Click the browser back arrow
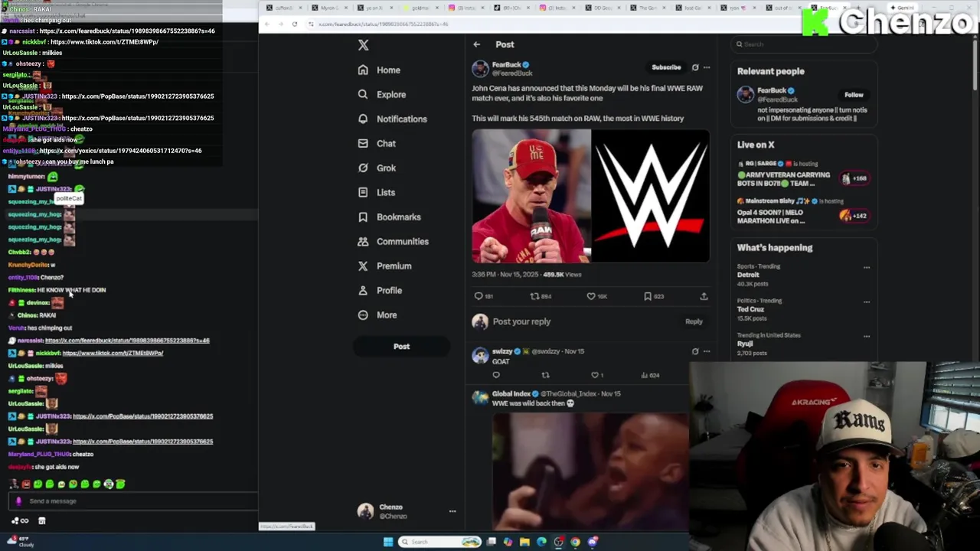 click(x=266, y=24)
